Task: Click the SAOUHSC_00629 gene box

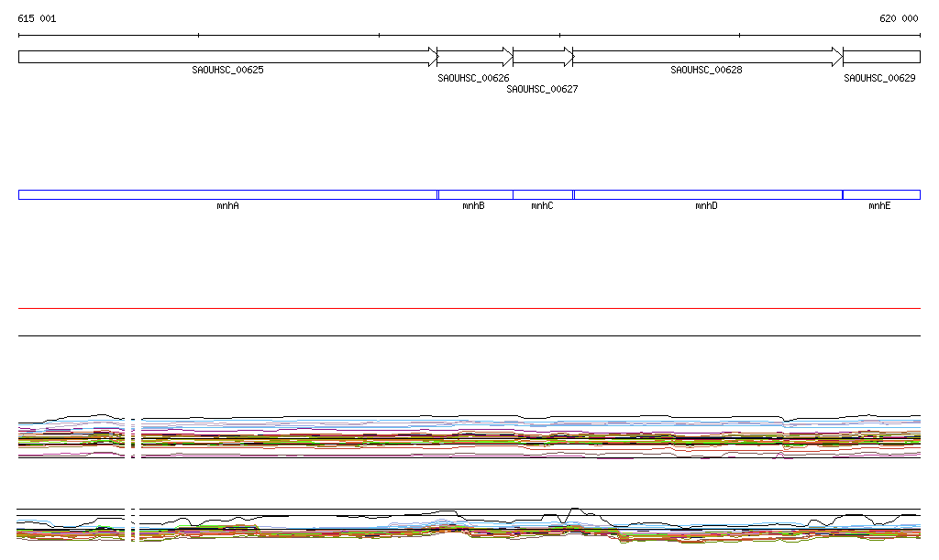Action: (x=881, y=57)
